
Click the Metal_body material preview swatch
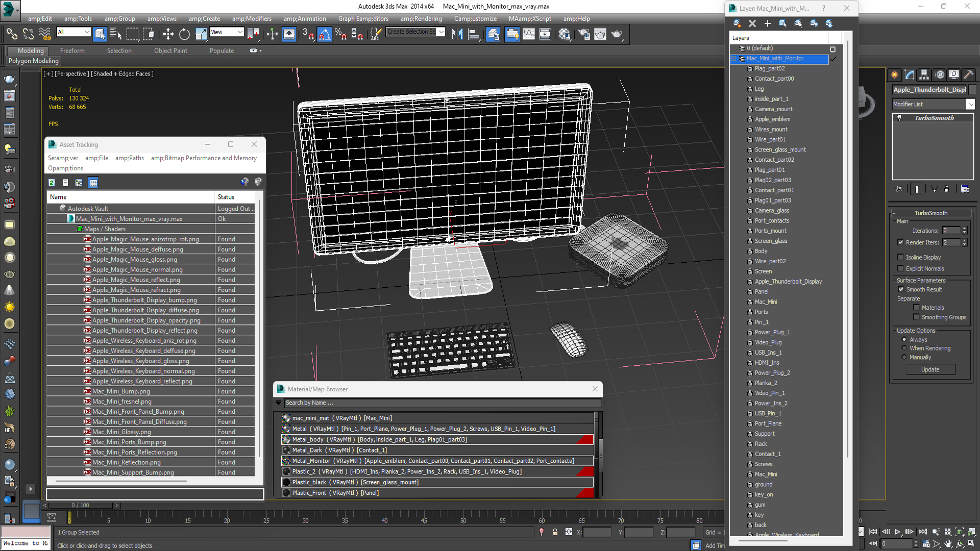pos(286,440)
